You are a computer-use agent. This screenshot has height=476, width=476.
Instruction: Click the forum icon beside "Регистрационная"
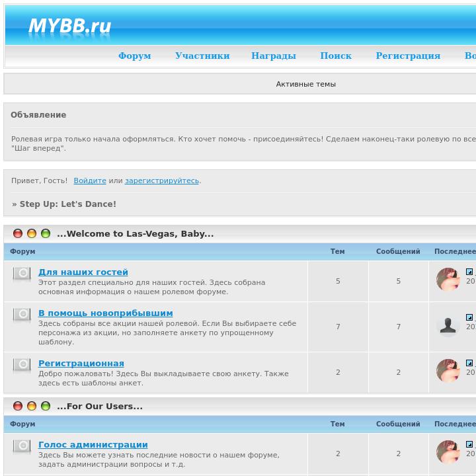click(22, 365)
